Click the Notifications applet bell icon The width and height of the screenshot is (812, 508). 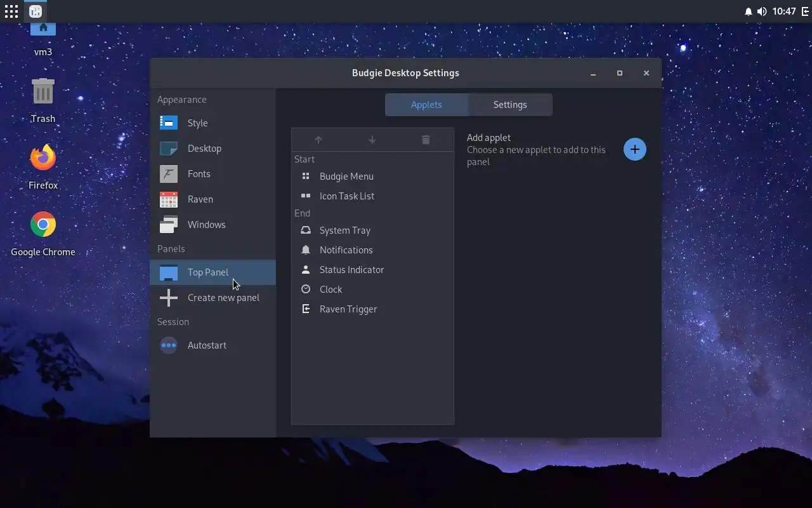point(306,250)
